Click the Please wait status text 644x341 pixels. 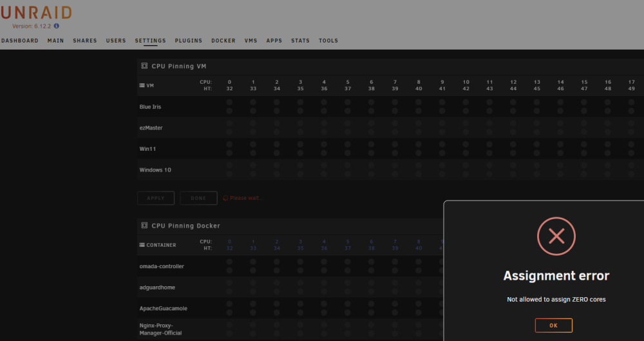(246, 198)
